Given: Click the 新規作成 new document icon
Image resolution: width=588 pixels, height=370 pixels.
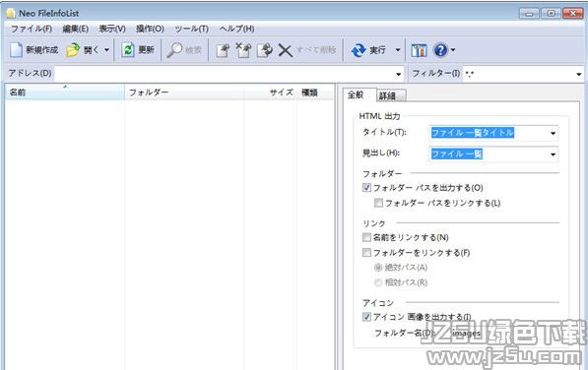Looking at the screenshot, I should 16,50.
